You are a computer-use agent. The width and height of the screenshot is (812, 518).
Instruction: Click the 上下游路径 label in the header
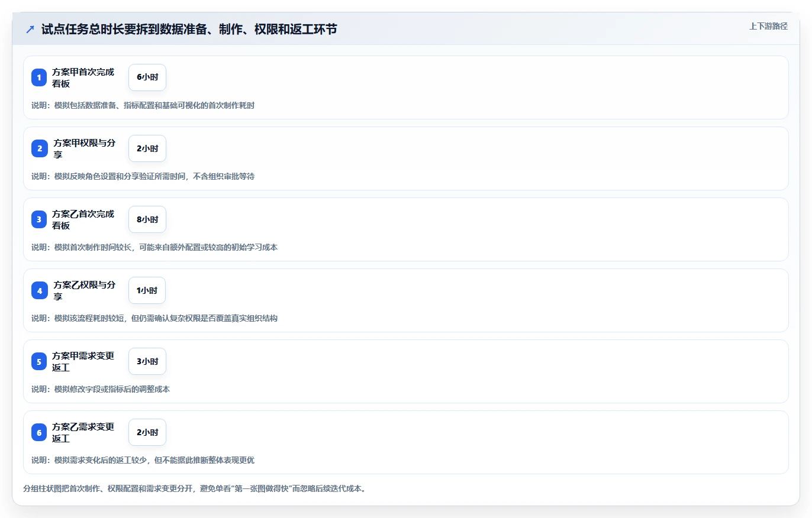point(768,26)
